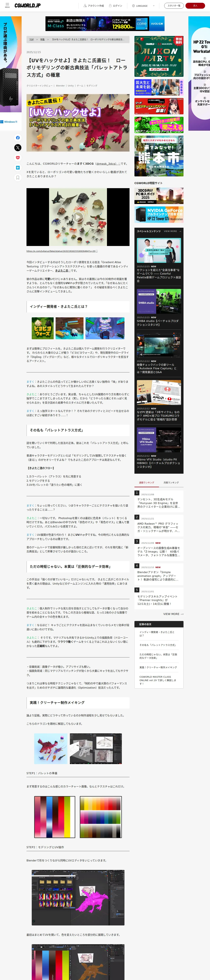Image resolution: width=210 pixels, height=980 pixels.
Task: Click the Windows 11 logo in ad
Action: click(x=9, y=122)
